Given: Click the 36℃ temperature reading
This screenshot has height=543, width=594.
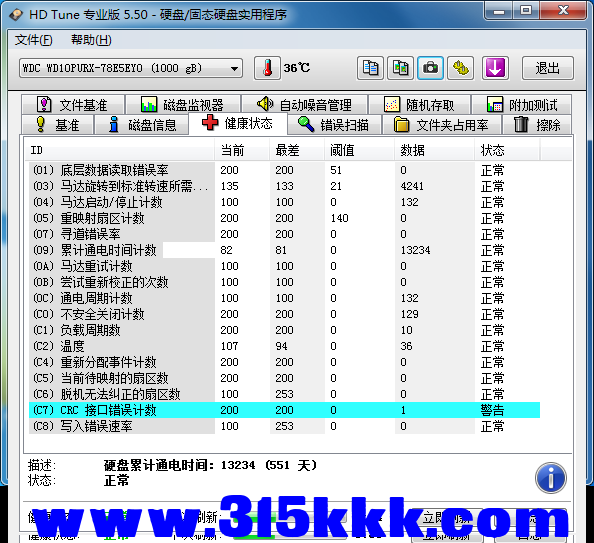Looking at the screenshot, I should click(x=297, y=68).
